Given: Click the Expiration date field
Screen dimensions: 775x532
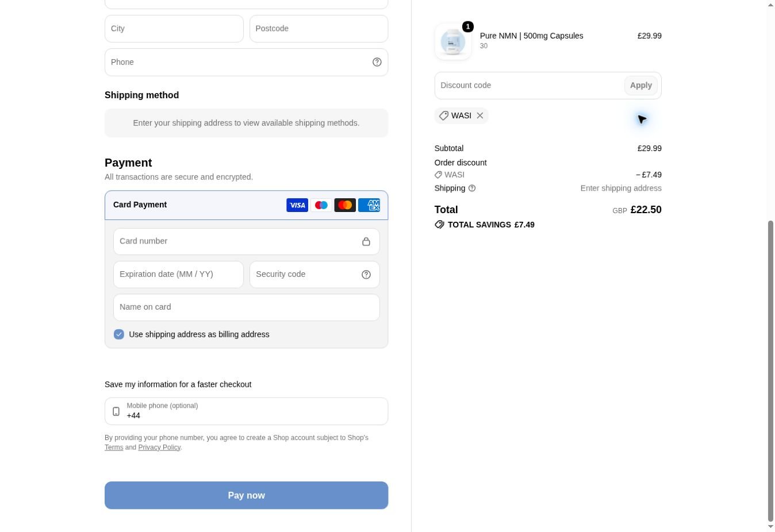Looking at the screenshot, I should pos(178,275).
